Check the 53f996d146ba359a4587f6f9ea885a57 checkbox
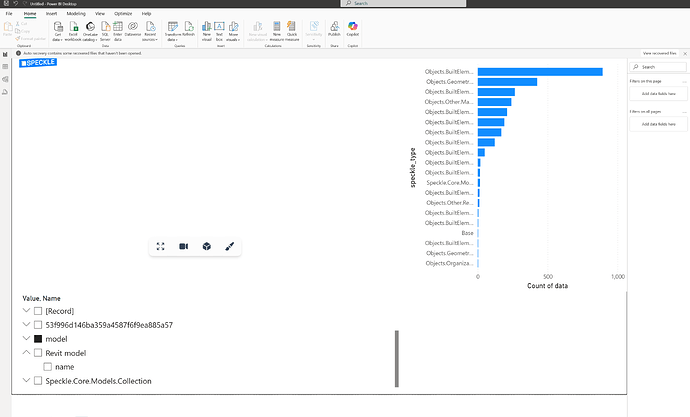The image size is (690, 417). tap(38, 325)
